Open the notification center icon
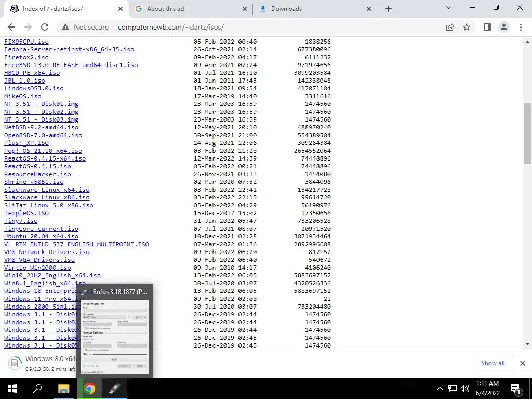 coord(515,389)
